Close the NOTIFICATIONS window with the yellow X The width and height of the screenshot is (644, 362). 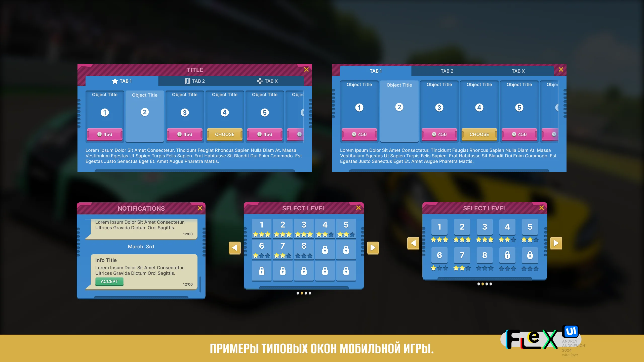[200, 208]
